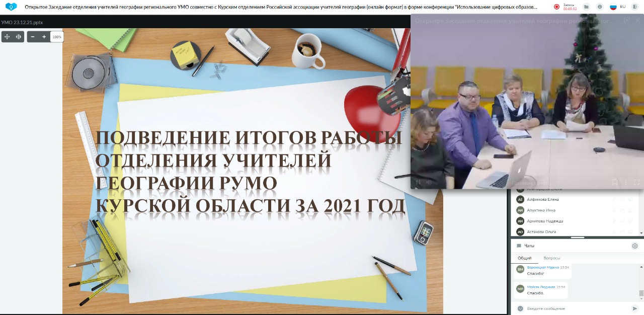The height and width of the screenshot is (315, 644).
Task: Toggle camera for Астахова Ольга
Action: tap(622, 231)
